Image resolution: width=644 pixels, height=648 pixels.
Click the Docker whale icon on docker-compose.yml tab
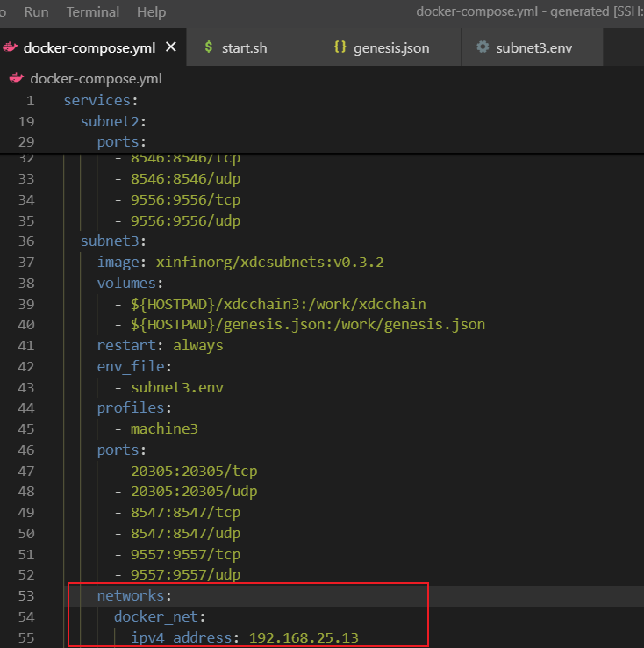[x=11, y=47]
